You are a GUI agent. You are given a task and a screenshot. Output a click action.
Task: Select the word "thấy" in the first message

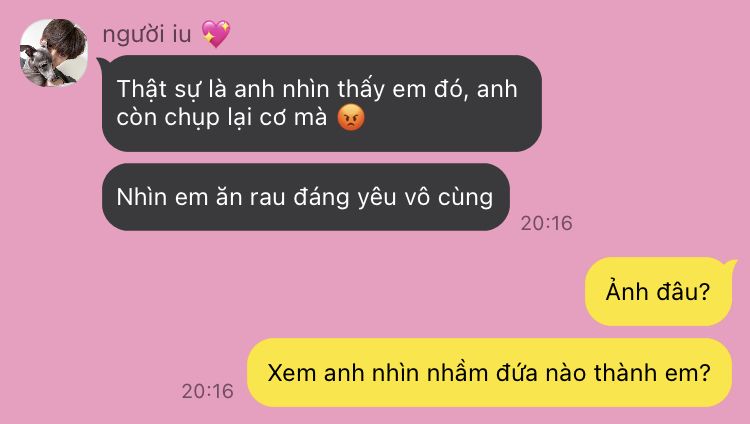tap(361, 89)
